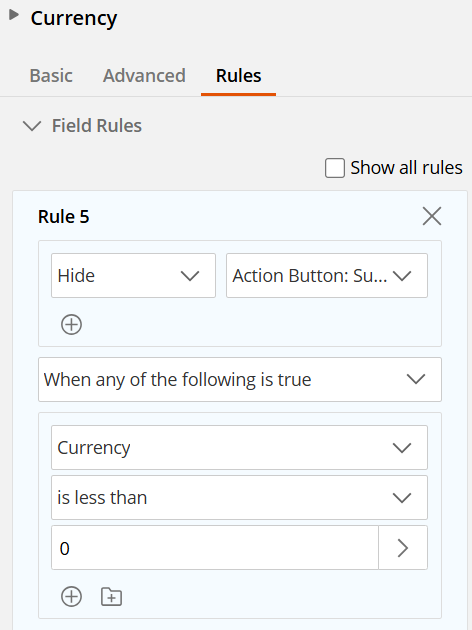Click the Rule 5 title

(63, 217)
